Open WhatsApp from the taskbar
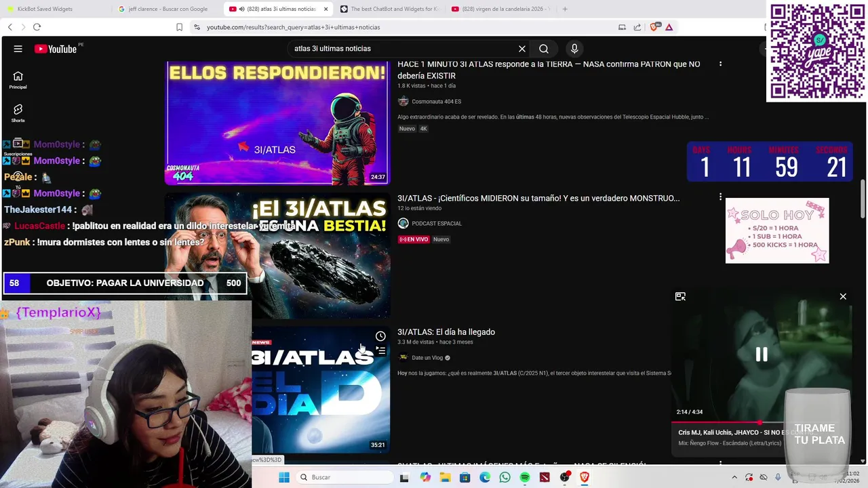Screen dimensions: 868x488 (505, 477)
